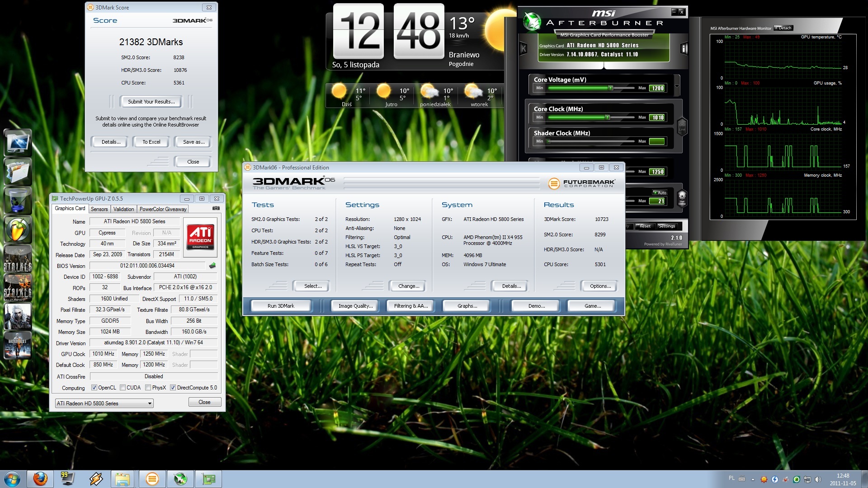
Task: Click the Run 3DMark button
Action: [280, 306]
